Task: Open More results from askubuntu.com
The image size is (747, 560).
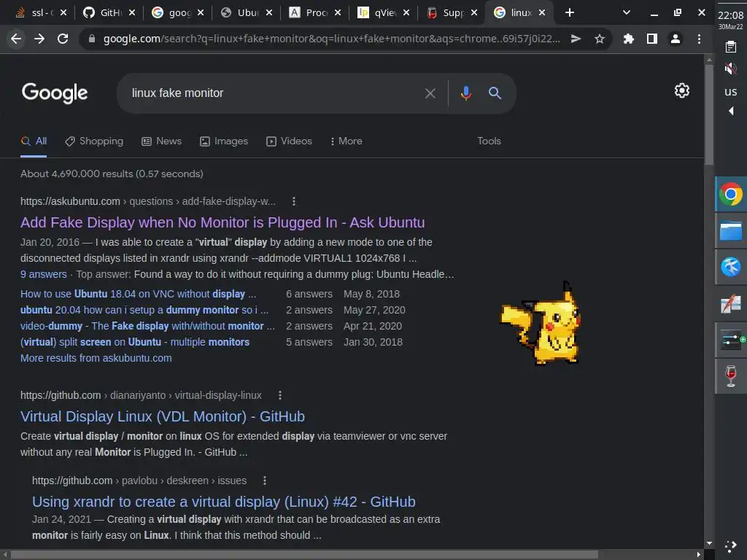Action: coord(96,358)
